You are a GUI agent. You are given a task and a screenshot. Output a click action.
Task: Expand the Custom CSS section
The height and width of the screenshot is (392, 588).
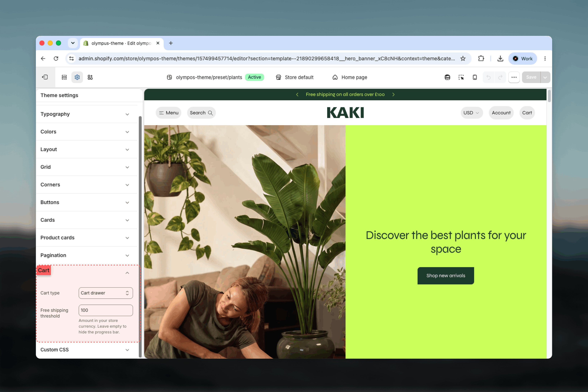(x=87, y=350)
